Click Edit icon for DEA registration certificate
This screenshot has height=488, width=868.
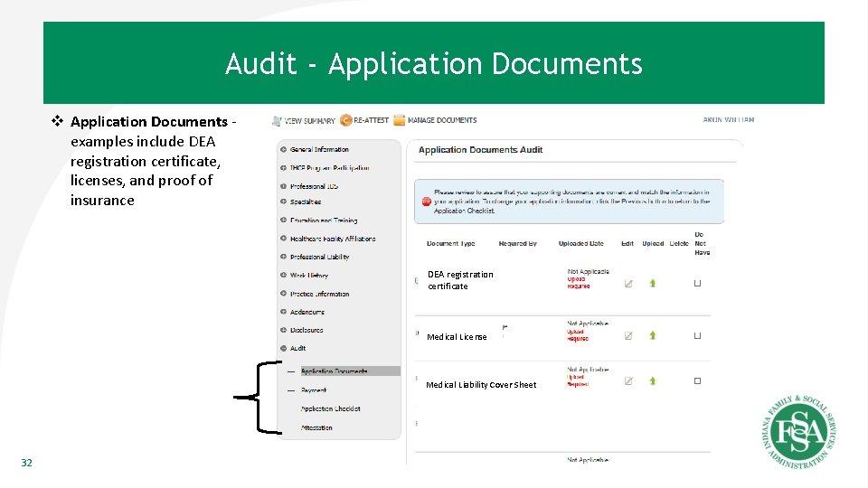(x=628, y=283)
